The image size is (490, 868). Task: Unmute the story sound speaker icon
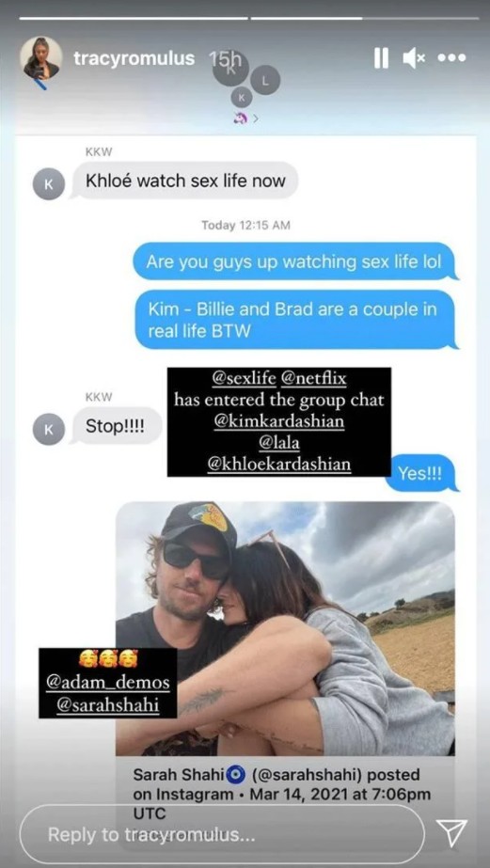coord(413,58)
